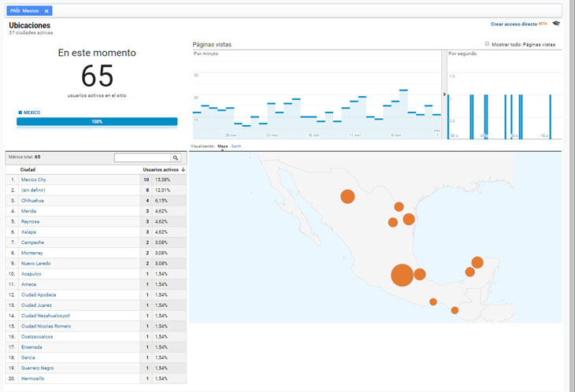
Task: Open Crear acceso directo link
Action: point(514,24)
